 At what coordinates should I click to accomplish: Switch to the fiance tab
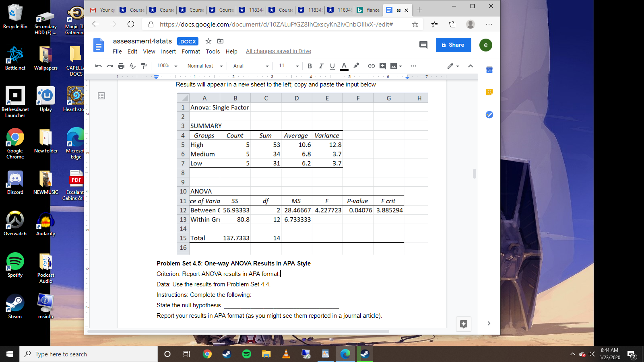click(x=368, y=10)
